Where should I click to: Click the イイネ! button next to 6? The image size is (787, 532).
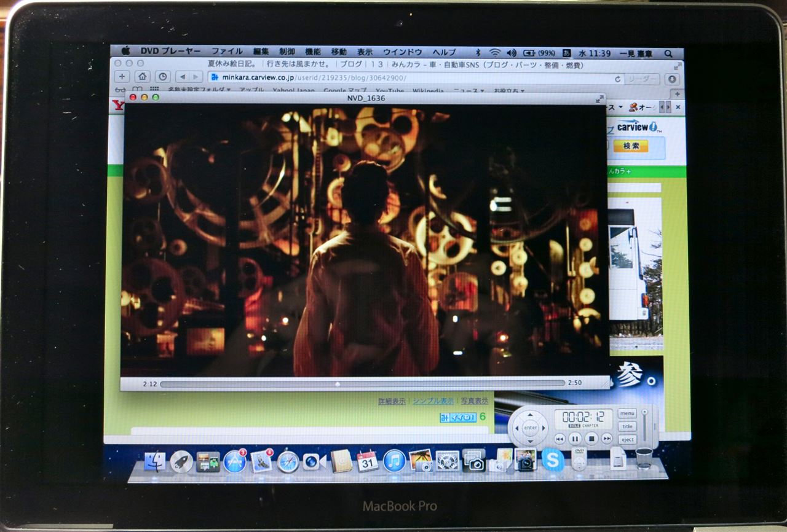(458, 417)
